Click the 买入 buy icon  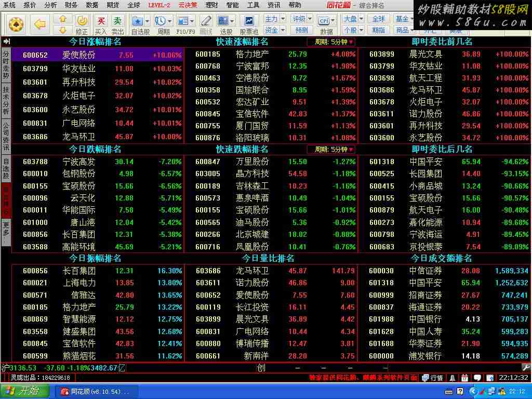(101, 21)
